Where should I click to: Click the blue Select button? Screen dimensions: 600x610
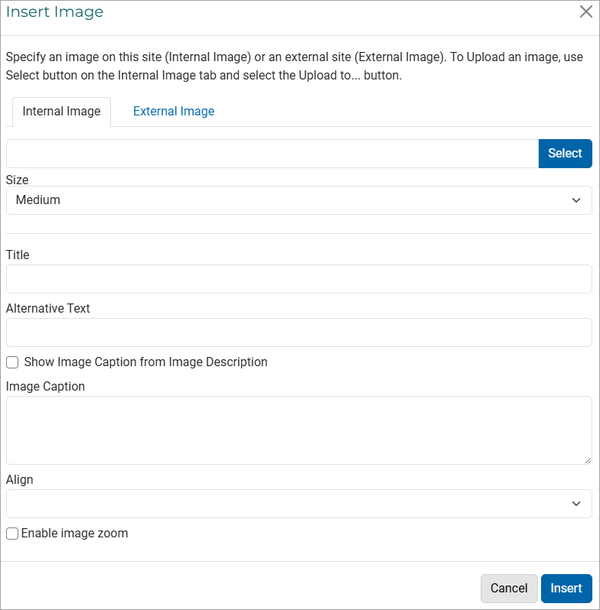[565, 154]
